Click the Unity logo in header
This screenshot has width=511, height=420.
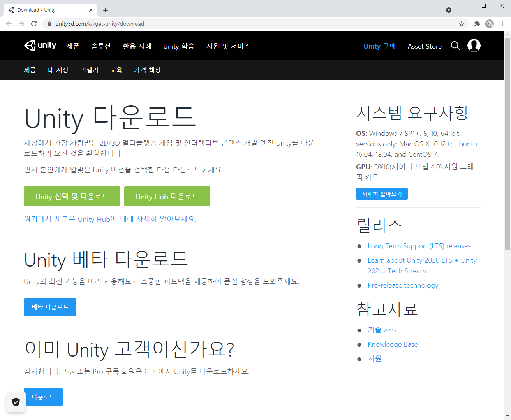pos(40,46)
